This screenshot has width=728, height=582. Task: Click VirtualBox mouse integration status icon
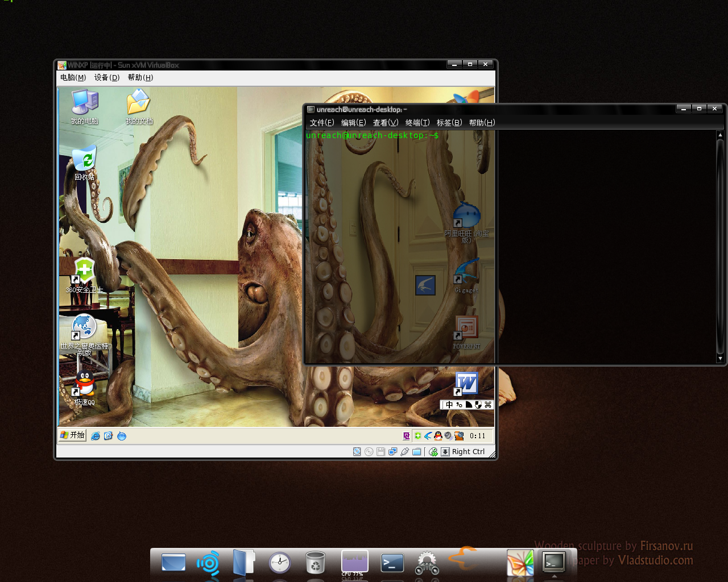pyautogui.click(x=433, y=452)
